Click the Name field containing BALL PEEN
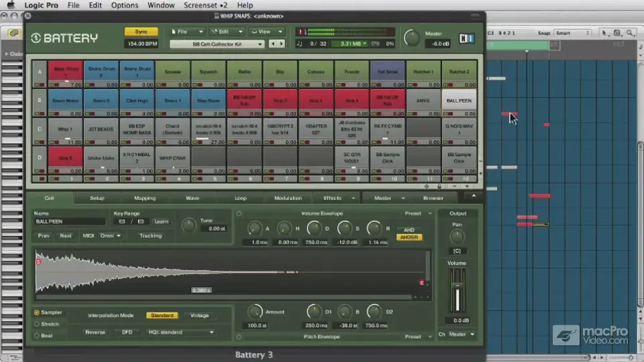644x362 pixels. coord(69,222)
